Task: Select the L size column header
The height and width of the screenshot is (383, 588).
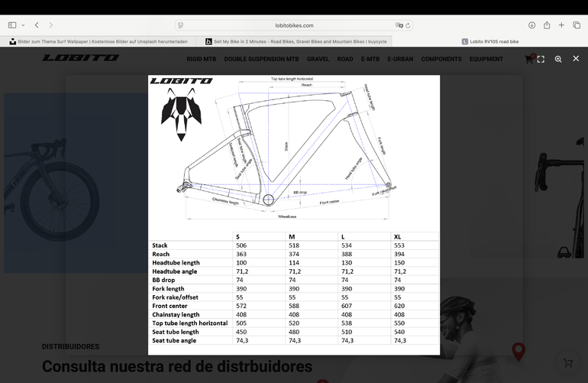Action: (x=343, y=237)
